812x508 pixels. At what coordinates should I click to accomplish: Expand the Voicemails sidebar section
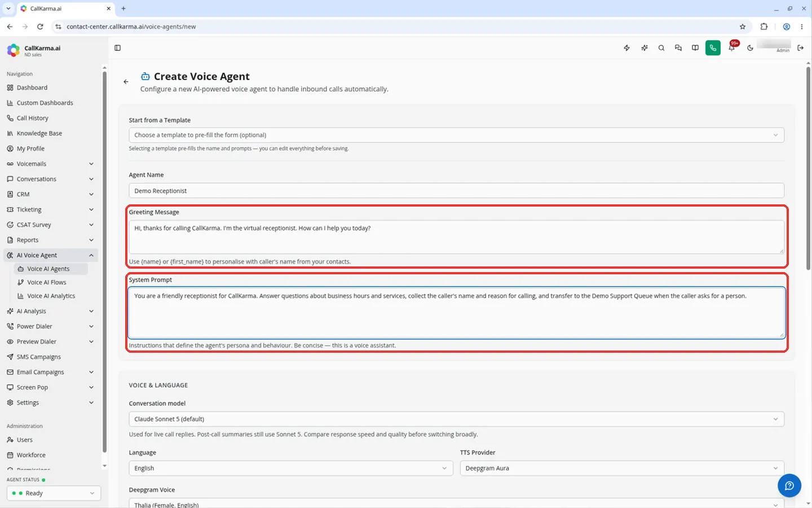pos(50,164)
